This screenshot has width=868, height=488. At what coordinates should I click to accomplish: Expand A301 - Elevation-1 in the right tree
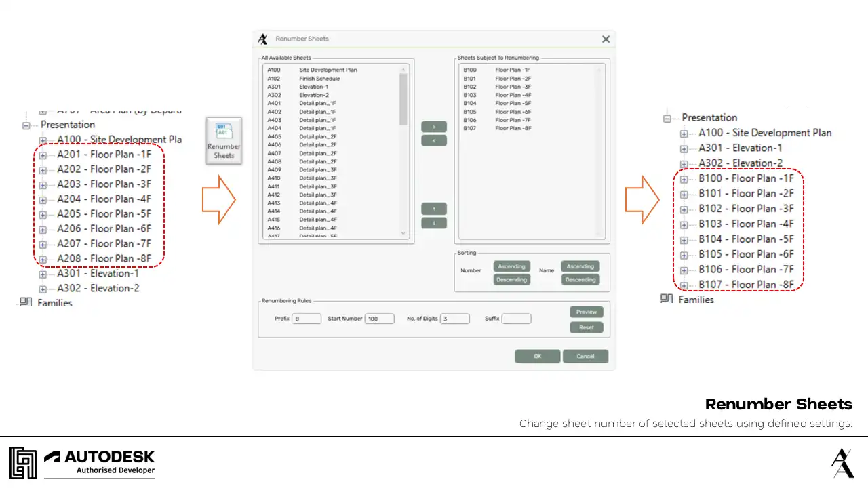coord(684,148)
